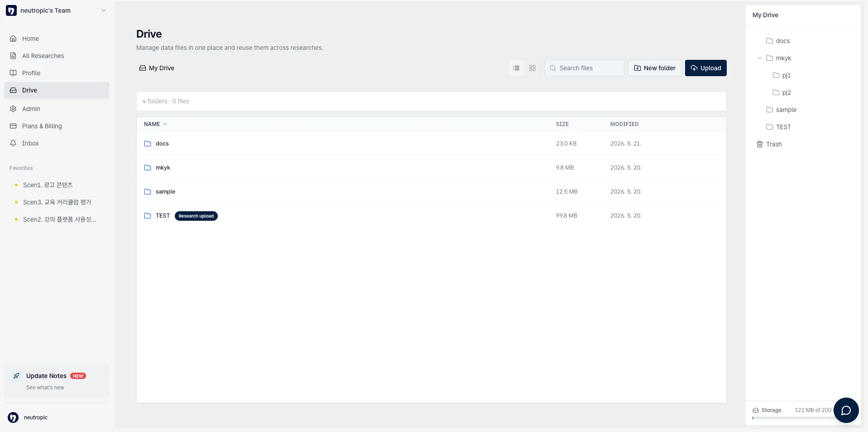The width and height of the screenshot is (868, 432).
Task: Switch to list view
Action: (516, 68)
